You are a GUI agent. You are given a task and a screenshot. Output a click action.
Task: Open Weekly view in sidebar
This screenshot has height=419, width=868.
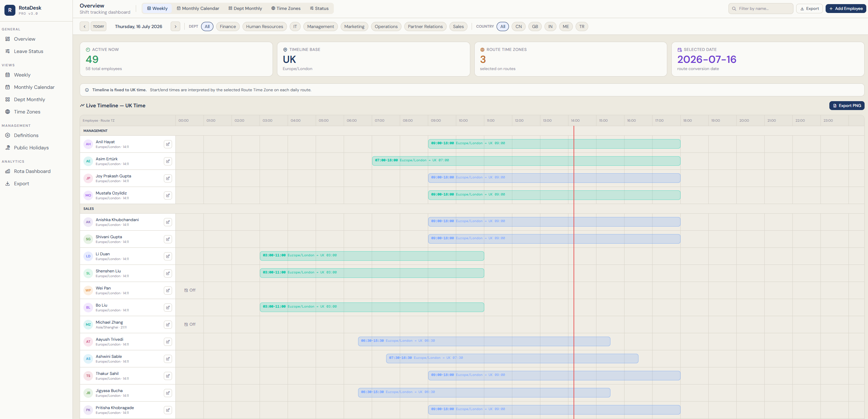[36, 75]
